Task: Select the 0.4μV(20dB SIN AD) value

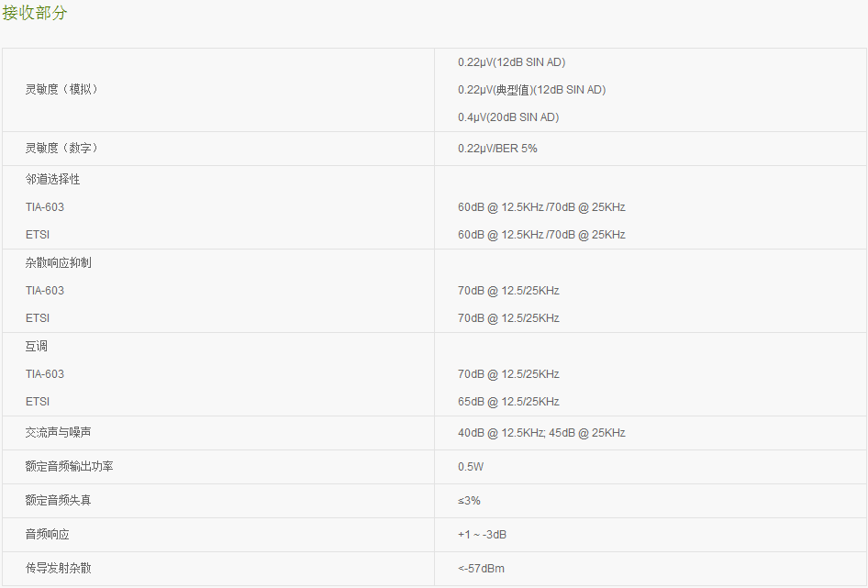Action: pyautogui.click(x=508, y=117)
